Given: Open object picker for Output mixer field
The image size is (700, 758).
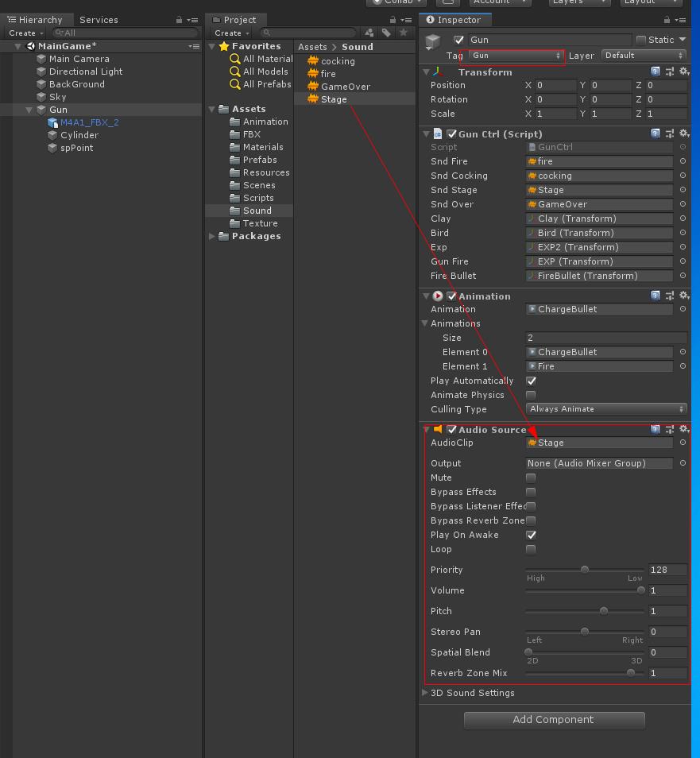Looking at the screenshot, I should 683,463.
